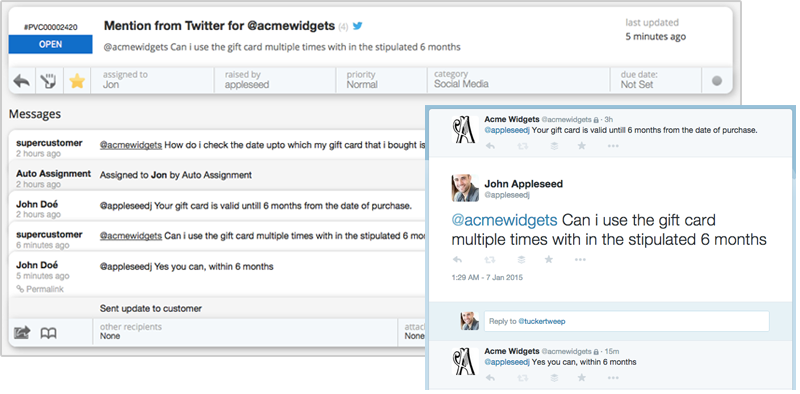The width and height of the screenshot is (800, 394).
Task: Click retweet icon under the bottom Acme tweet
Action: click(523, 378)
